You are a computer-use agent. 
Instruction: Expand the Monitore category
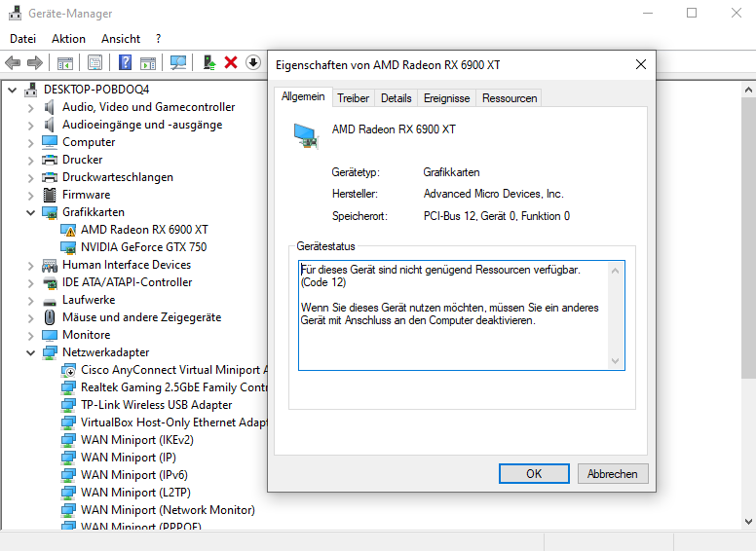[x=31, y=336]
